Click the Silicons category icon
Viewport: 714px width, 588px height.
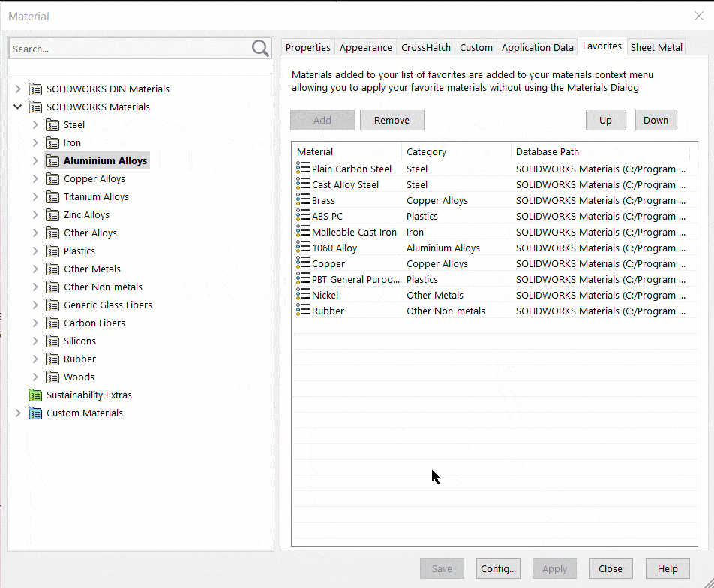[52, 341]
